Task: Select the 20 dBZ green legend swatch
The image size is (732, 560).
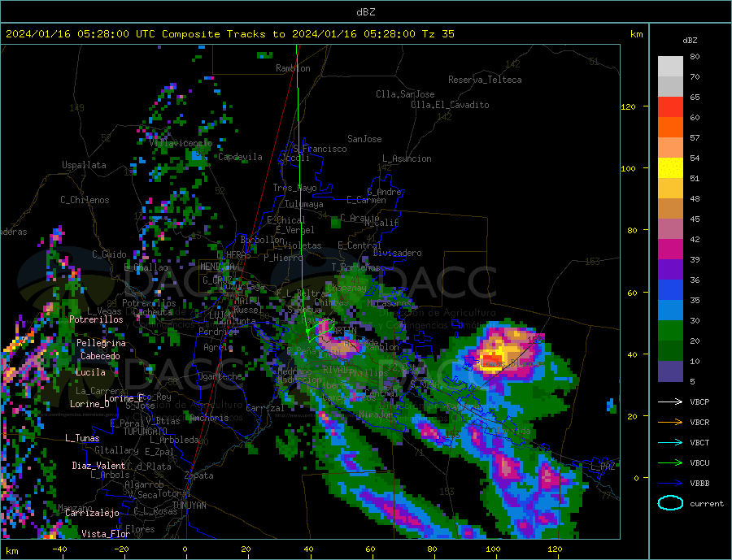Action: pyautogui.click(x=670, y=330)
